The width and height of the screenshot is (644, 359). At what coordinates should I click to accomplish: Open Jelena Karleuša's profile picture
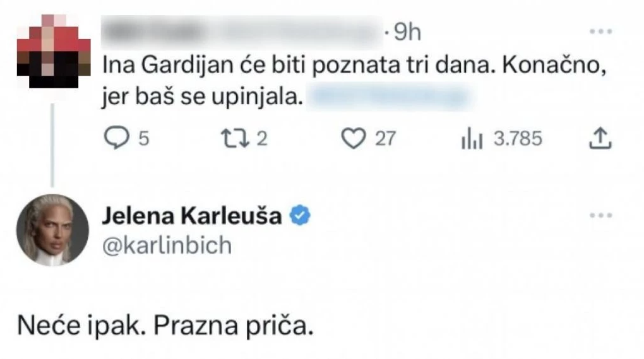click(52, 230)
